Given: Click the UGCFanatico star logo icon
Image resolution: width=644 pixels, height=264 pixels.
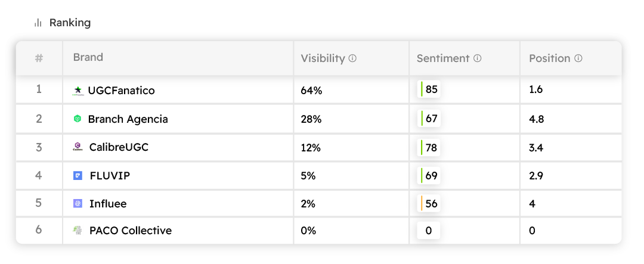Looking at the screenshot, I should [x=78, y=91].
